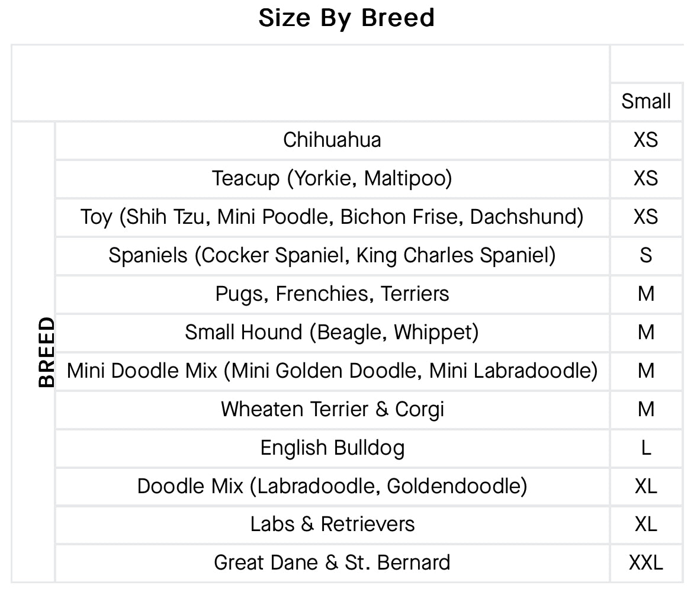Select the "Pugs, Frenchies, Terriers" cell

coord(332,294)
